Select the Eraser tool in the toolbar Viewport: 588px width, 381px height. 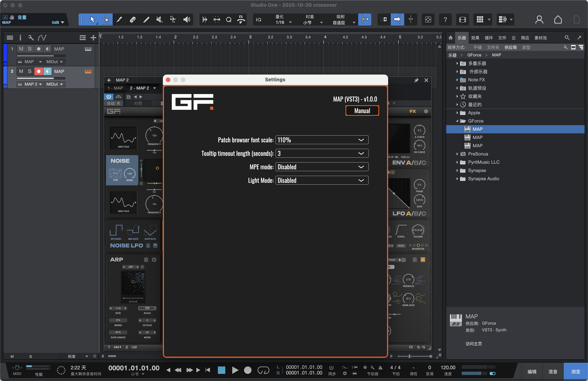tap(133, 20)
